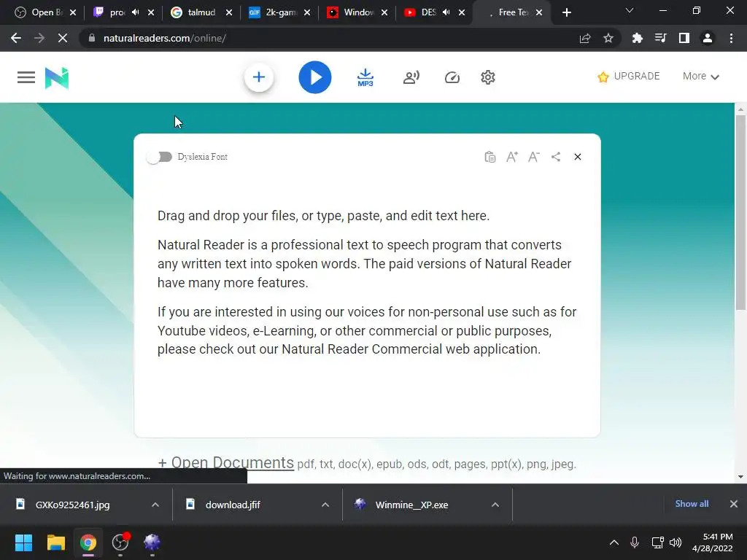Screen dimensions: 747x560
Task: Show hidden system tray icons
Action: click(614, 542)
